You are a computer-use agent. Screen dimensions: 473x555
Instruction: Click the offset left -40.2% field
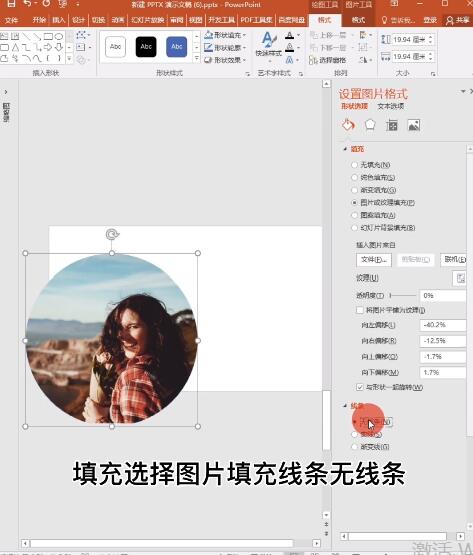click(443, 325)
